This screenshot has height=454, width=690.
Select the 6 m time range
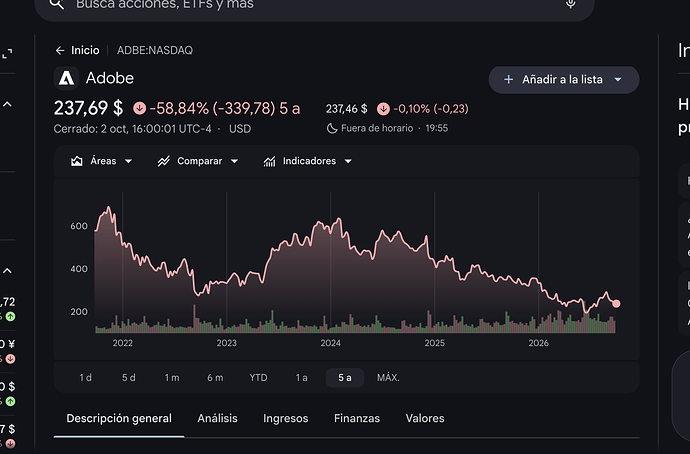[215, 377]
